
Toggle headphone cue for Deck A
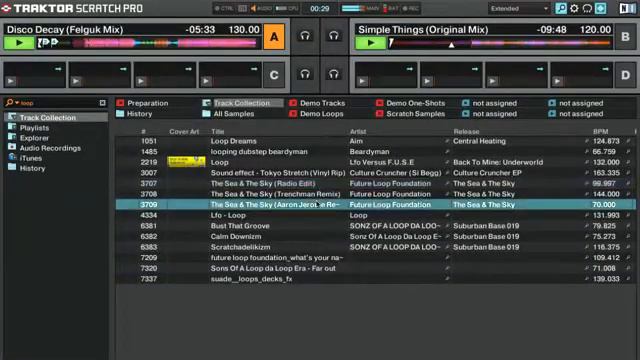click(305, 36)
